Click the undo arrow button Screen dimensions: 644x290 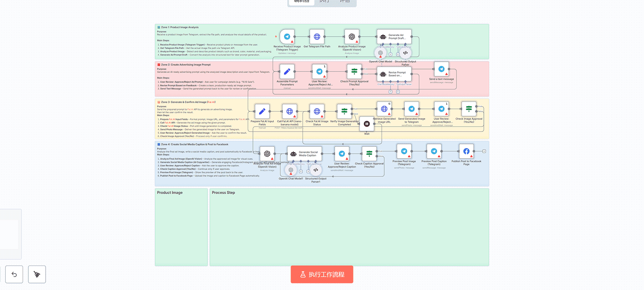14,274
